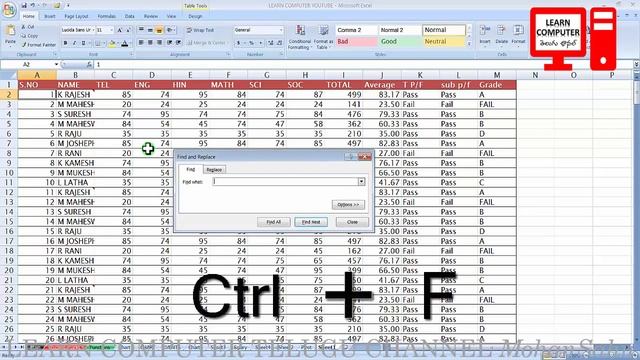Screen dimensions: 640x360
Task: Apply yellow fill color to cell
Action: (112, 43)
